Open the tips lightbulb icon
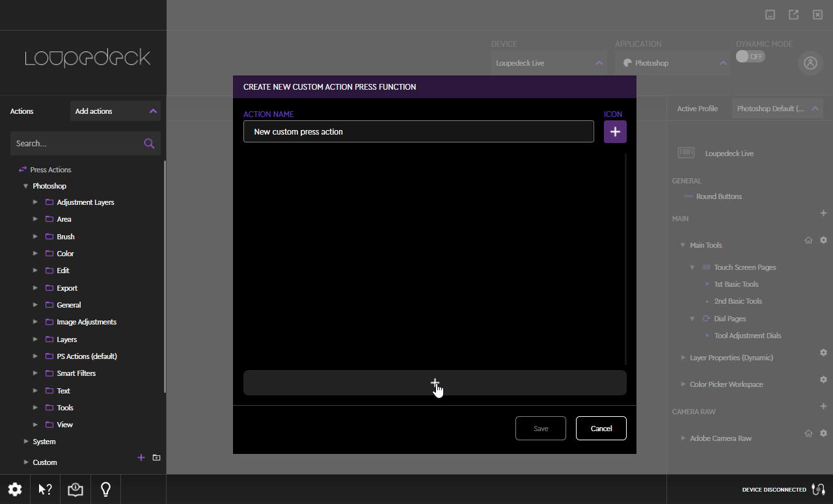Viewport: 833px width, 504px height. 105,490
